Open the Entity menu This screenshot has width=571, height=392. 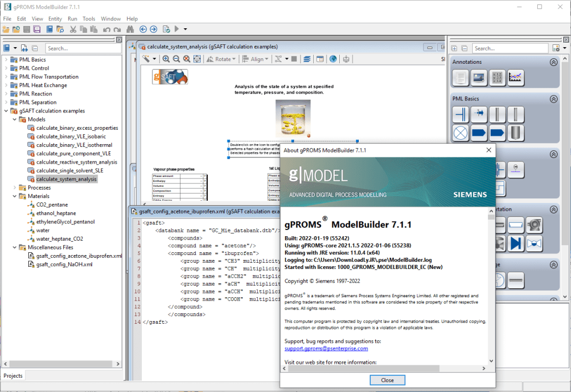[x=55, y=18]
